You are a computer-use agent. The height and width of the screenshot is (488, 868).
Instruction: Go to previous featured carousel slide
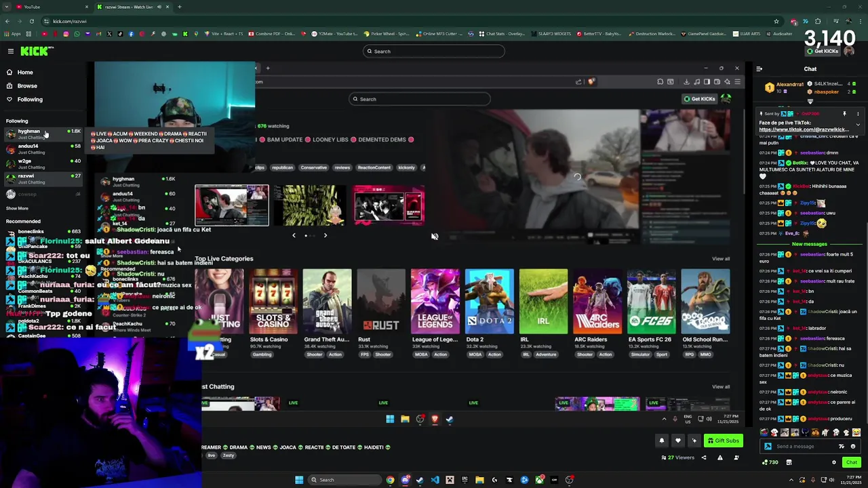294,235
